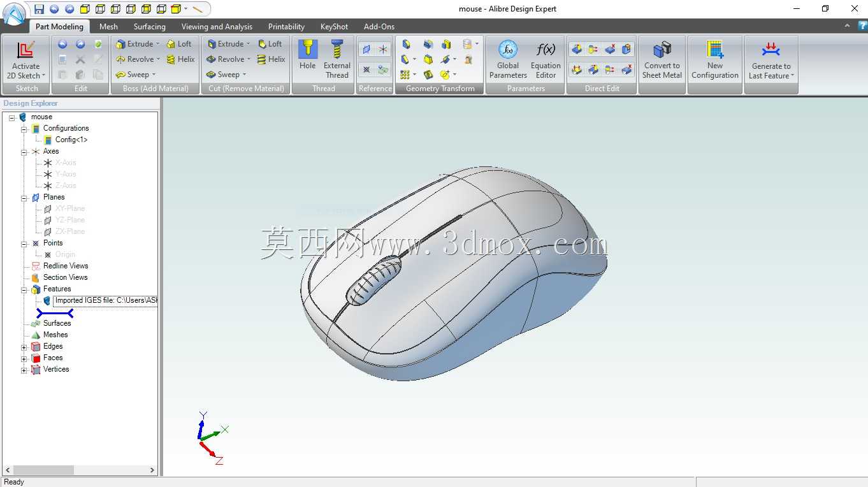The image size is (868, 487).
Task: Open quick access view style dropdown arrow
Action: click(x=185, y=9)
